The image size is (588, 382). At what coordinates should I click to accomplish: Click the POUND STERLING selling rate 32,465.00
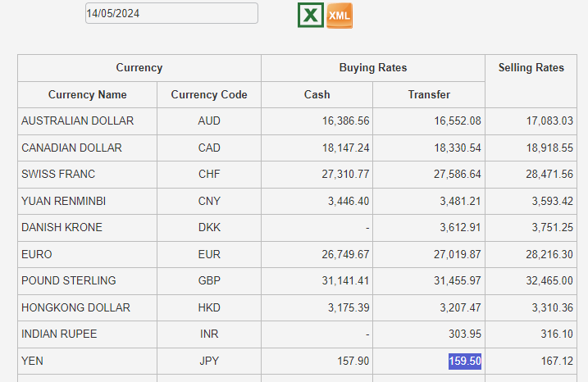point(549,280)
